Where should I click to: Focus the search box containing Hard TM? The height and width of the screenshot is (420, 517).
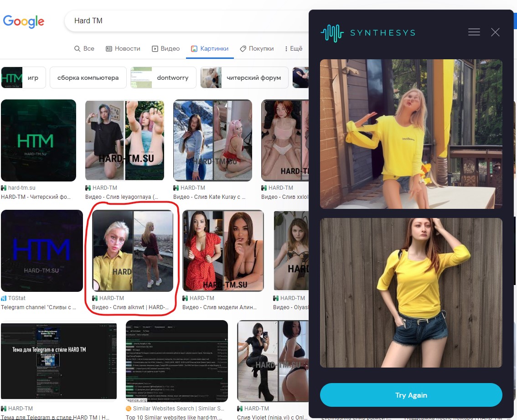pyautogui.click(x=186, y=21)
